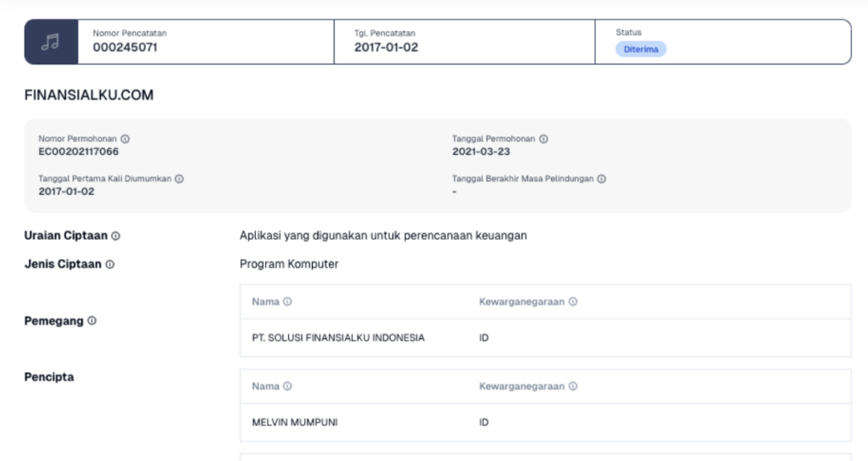This screenshot has width=868, height=461.
Task: Click Nama info icon in Pemegang table
Action: click(287, 302)
